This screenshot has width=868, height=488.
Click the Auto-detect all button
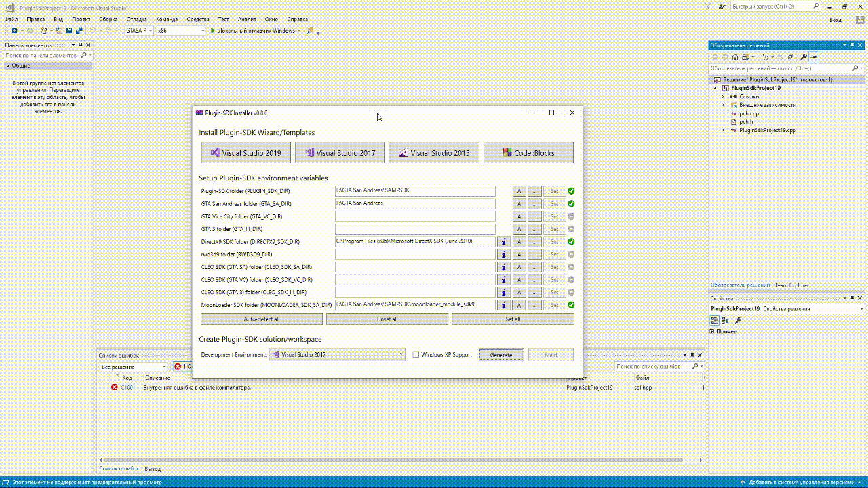point(262,319)
